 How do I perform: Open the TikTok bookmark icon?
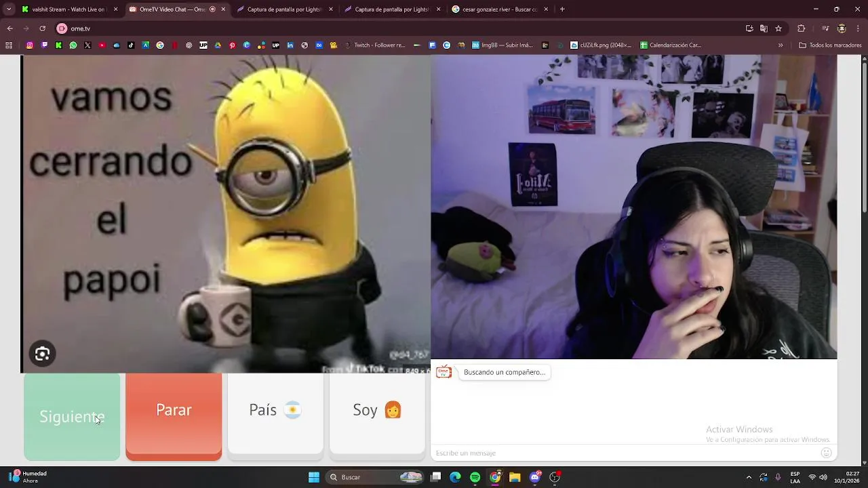[131, 45]
